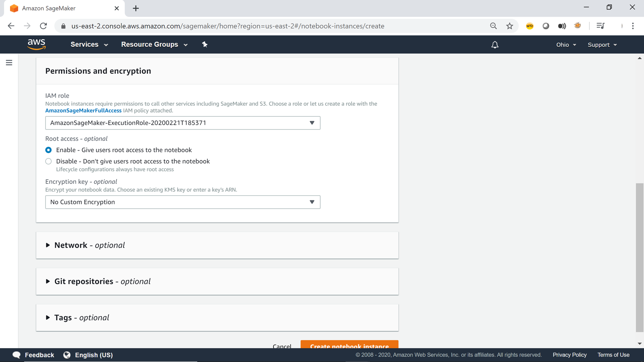The height and width of the screenshot is (362, 644).
Task: Select Disable root access radio button
Action: 49,161
